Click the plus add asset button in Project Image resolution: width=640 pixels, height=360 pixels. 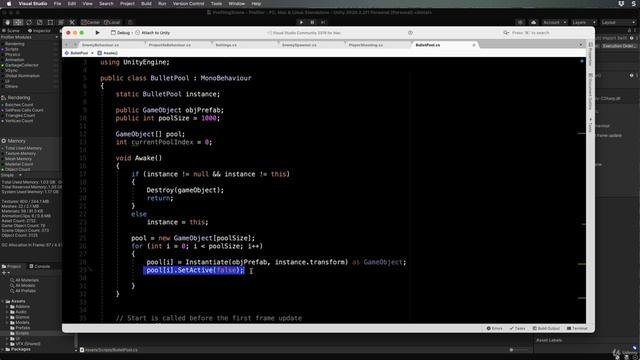tap(4, 273)
